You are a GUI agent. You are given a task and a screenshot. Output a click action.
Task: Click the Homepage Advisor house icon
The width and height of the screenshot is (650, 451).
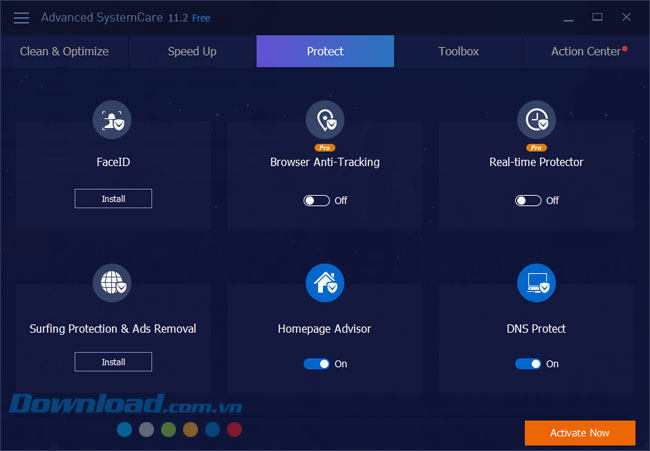[x=325, y=283]
